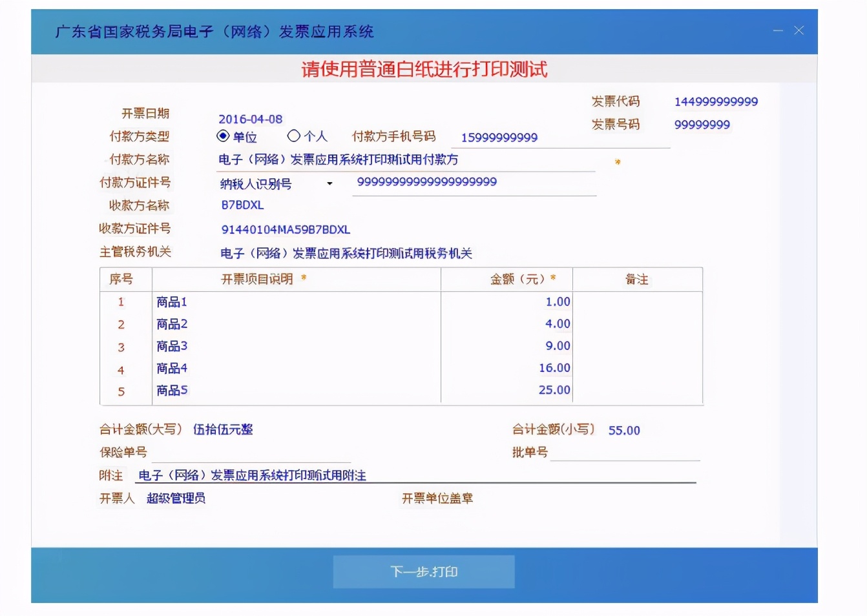Click the 合计金额(小写) value 55.00

click(x=623, y=430)
